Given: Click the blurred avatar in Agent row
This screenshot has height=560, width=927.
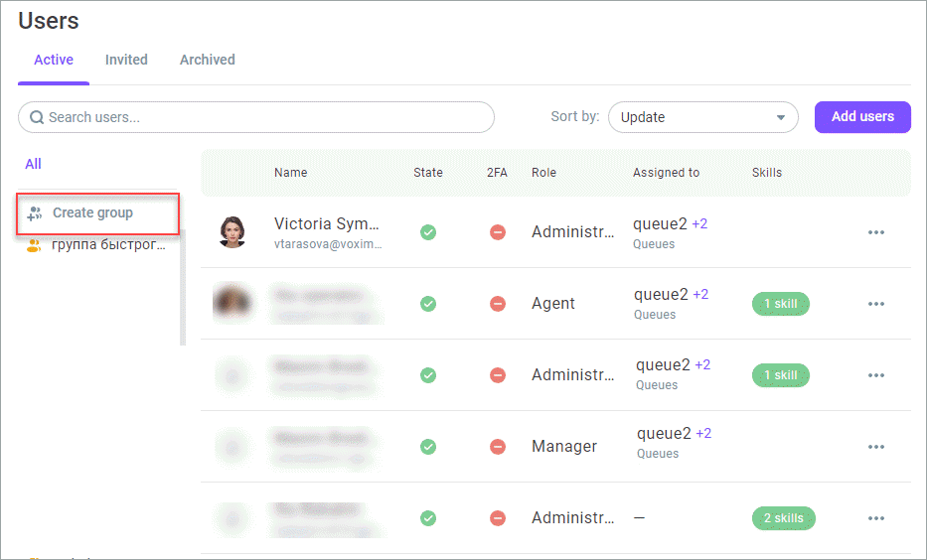Looking at the screenshot, I should click(232, 303).
